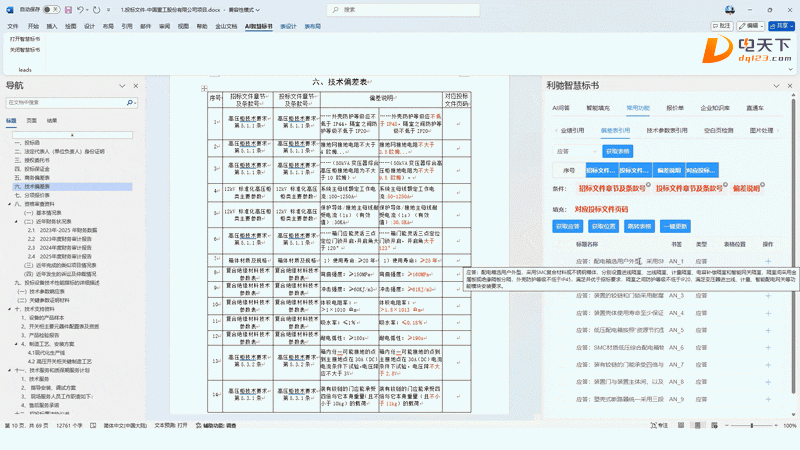
Task: Click jump-to-top bar in navigation list
Action: pos(72,135)
